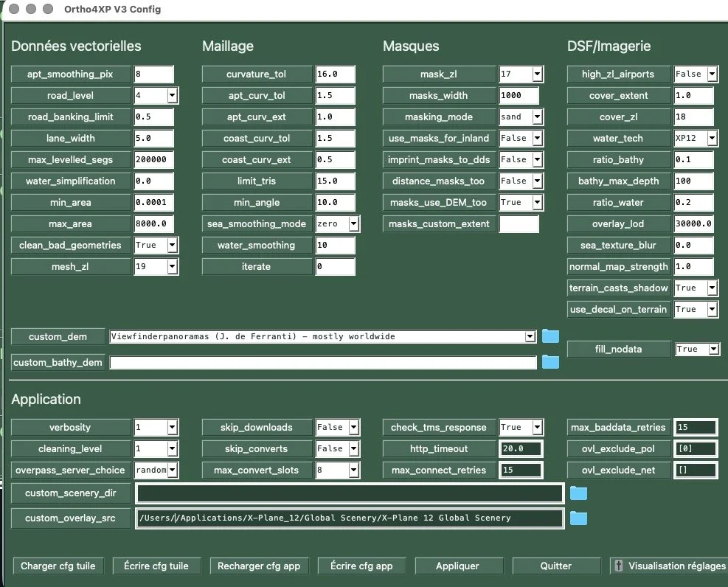Open masks_use_DEM_too dropdown

click(537, 202)
